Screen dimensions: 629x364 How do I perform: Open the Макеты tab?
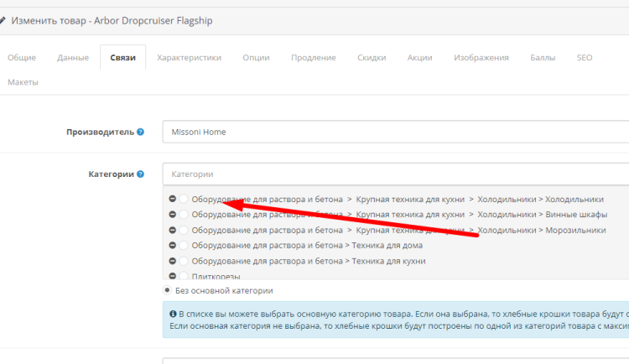[23, 82]
